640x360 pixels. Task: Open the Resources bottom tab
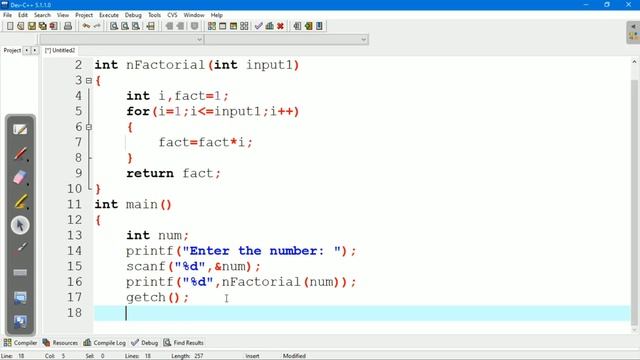[x=60, y=342]
